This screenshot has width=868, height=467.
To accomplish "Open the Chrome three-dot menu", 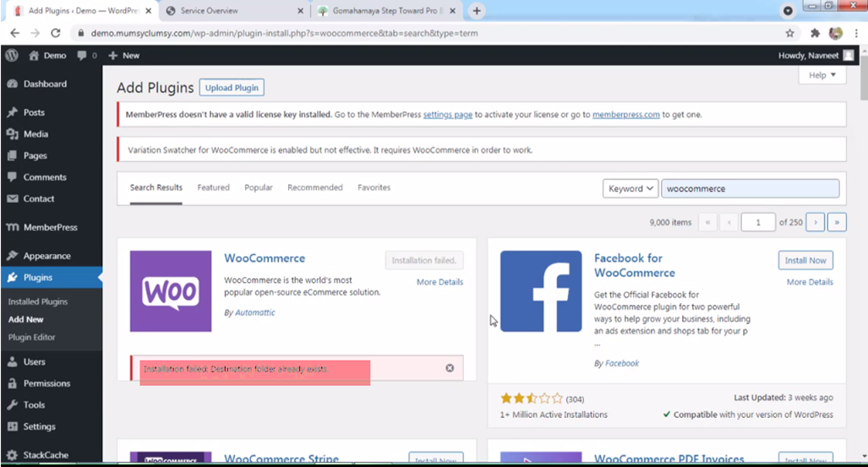I will coord(856,33).
